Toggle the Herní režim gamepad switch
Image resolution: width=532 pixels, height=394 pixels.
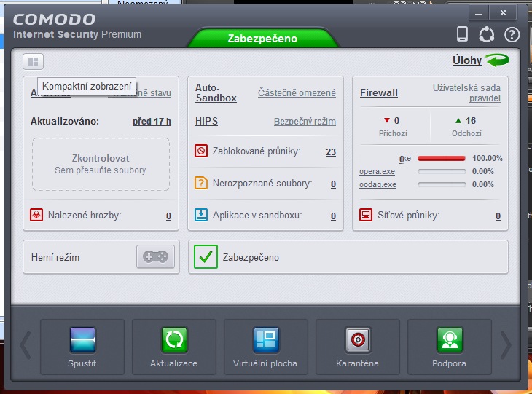(155, 256)
